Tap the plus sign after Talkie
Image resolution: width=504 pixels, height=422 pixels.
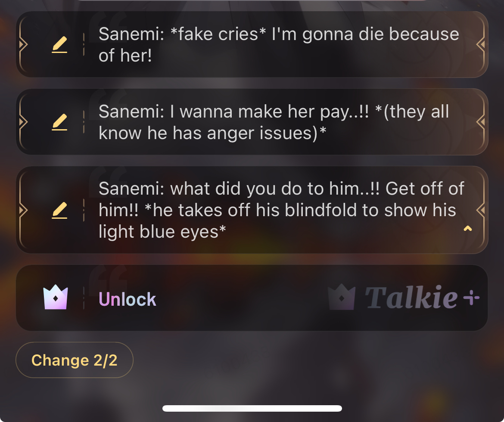tap(471, 297)
